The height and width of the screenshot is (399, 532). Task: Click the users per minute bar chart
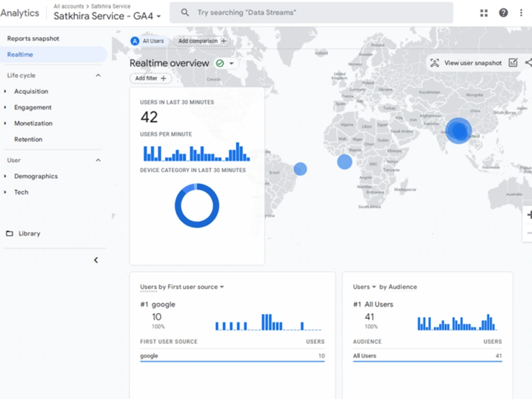coord(196,151)
